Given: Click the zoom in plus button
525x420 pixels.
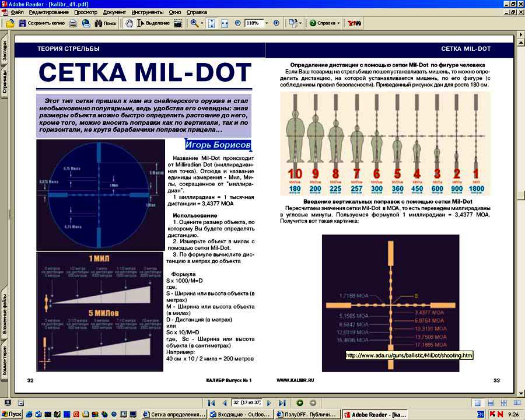Looking at the screenshot, I should pos(276,23).
